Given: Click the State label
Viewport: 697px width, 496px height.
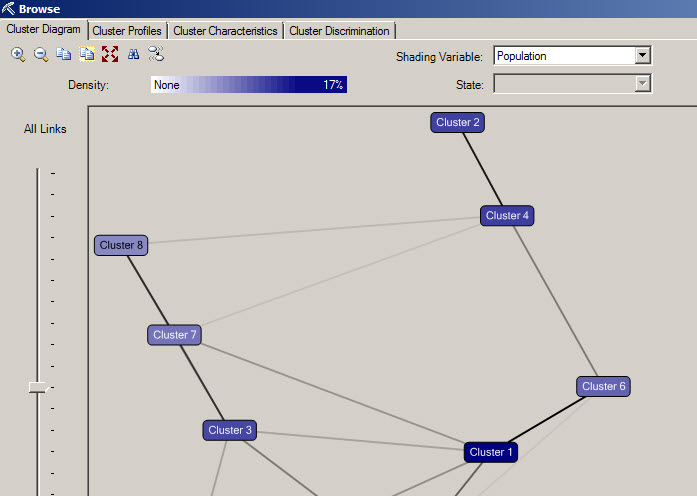Looking at the screenshot, I should pyautogui.click(x=469, y=85).
